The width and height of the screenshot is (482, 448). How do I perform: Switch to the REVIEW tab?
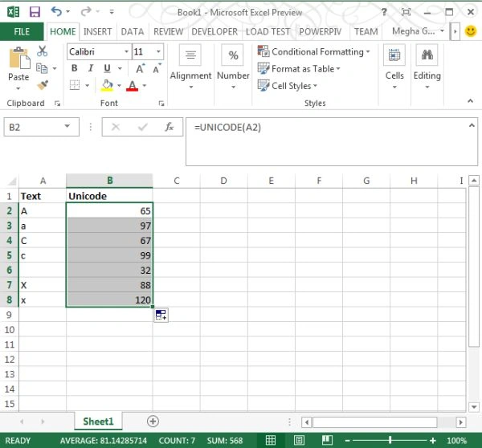tap(169, 31)
